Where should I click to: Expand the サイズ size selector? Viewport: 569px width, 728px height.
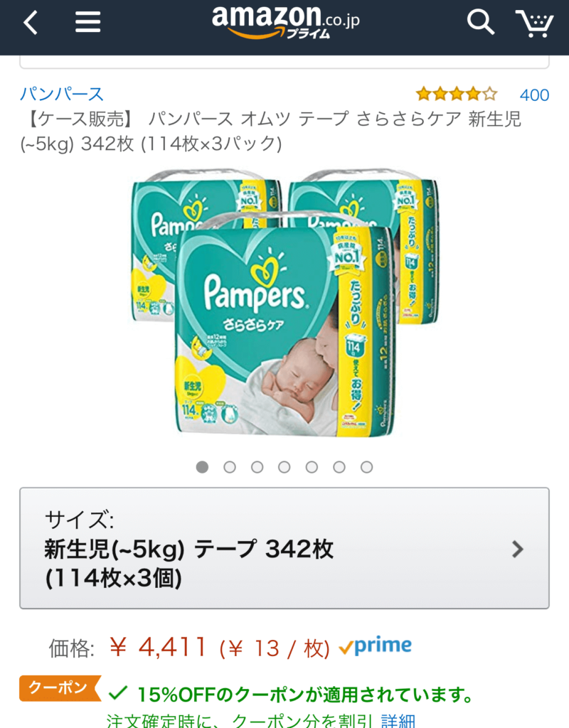(284, 548)
